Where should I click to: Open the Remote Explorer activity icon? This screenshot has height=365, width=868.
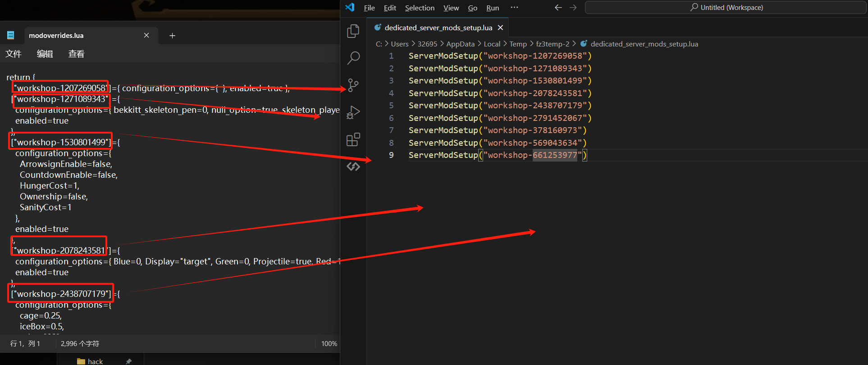[x=353, y=166]
